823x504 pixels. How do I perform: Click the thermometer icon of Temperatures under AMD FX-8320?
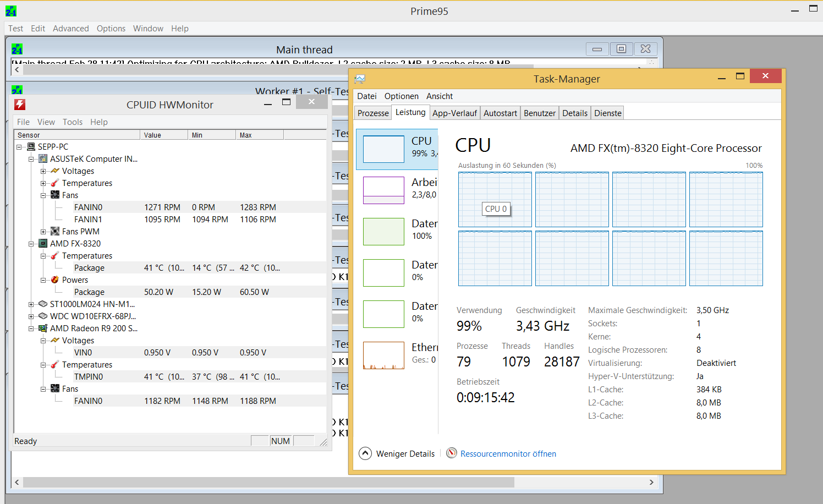(55, 256)
